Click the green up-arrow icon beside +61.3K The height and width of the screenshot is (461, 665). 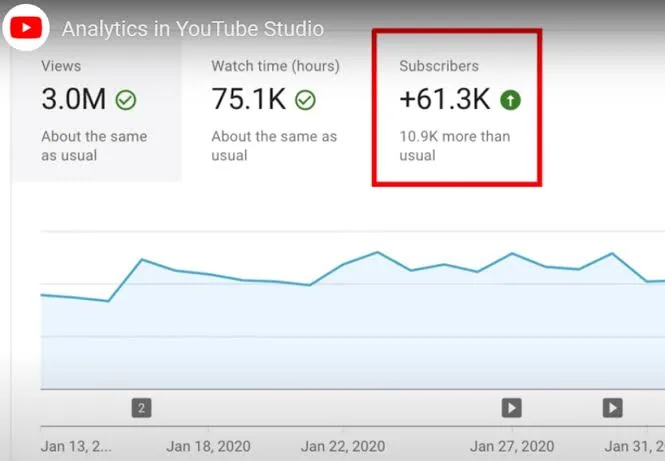pyautogui.click(x=510, y=101)
